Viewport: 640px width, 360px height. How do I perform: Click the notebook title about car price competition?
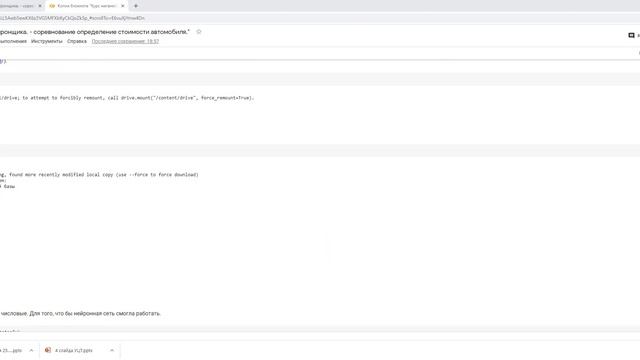point(95,32)
